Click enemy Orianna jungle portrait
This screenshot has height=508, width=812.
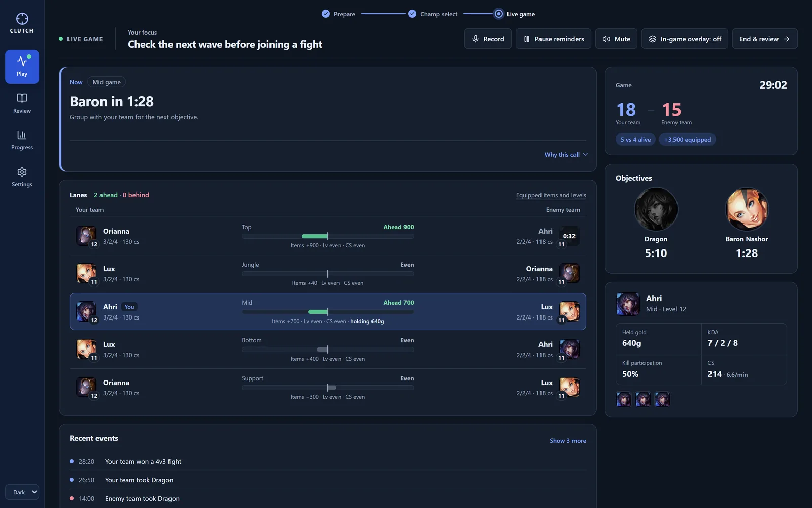(569, 273)
